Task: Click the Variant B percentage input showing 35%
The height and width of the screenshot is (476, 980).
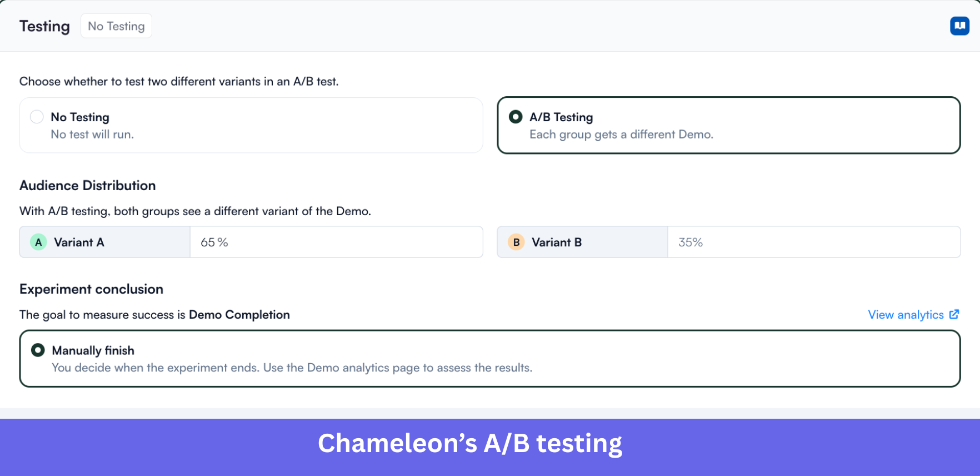Action: click(814, 242)
